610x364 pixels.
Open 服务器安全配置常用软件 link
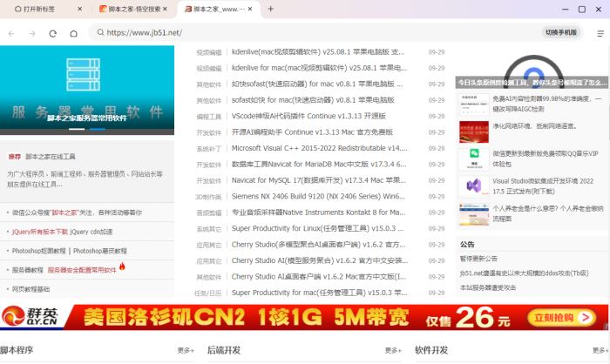click(82, 270)
